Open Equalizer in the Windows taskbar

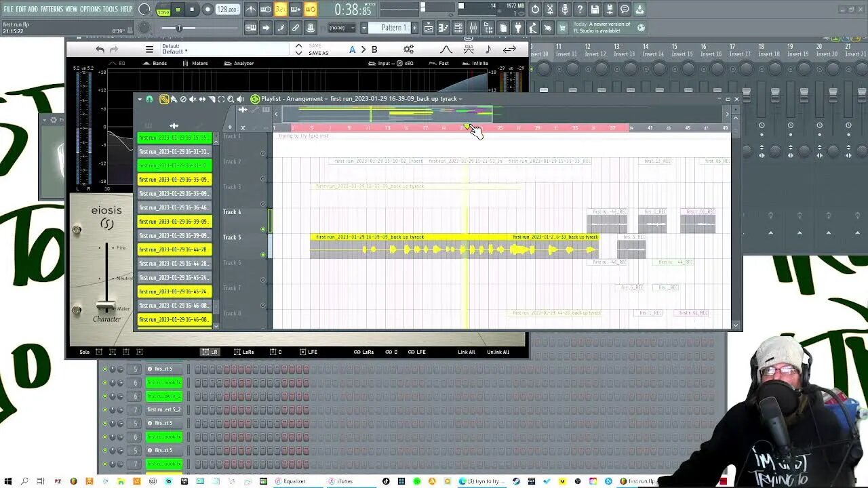point(290,481)
